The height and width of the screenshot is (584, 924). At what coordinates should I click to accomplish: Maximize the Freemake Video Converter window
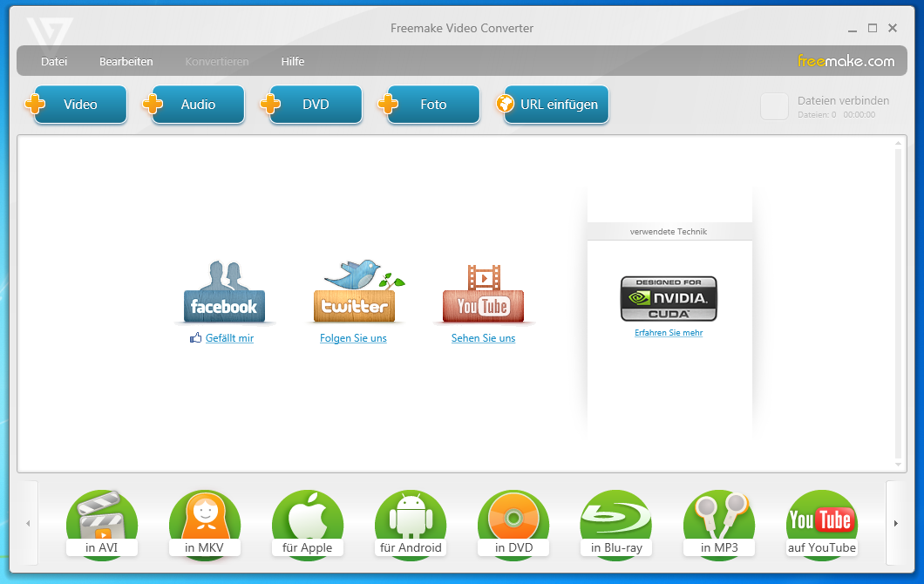873,28
